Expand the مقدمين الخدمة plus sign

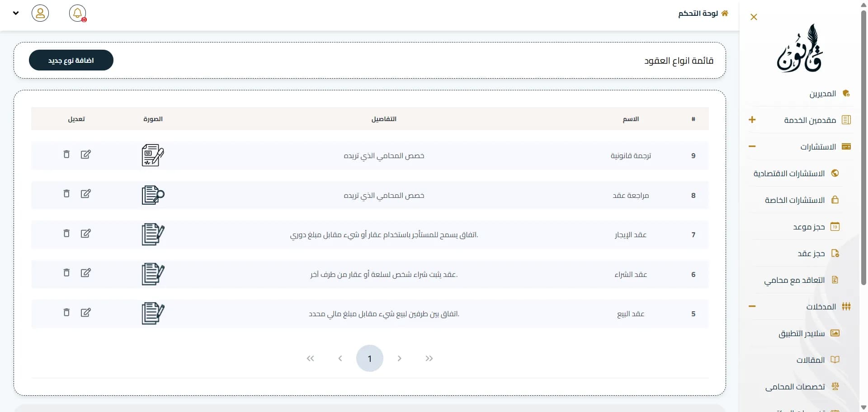point(752,120)
